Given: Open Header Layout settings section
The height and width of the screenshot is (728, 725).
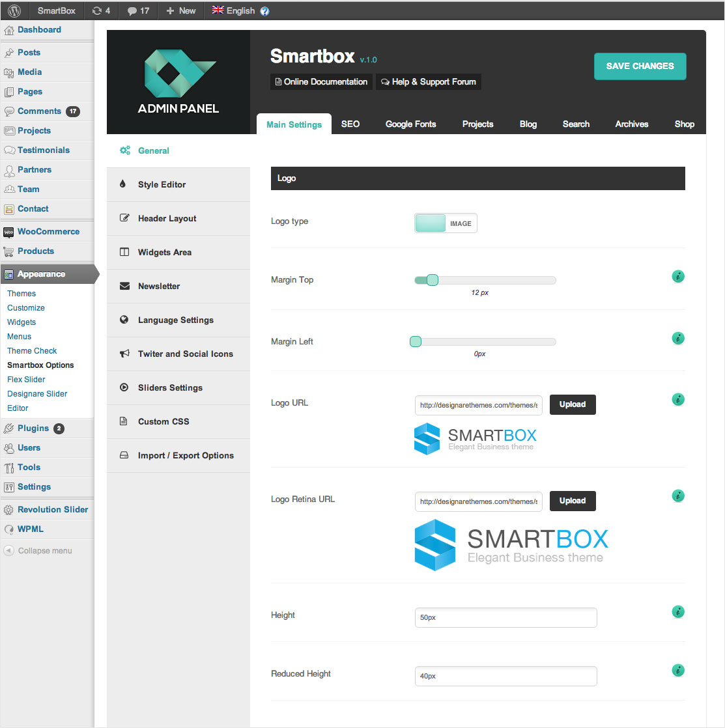Looking at the screenshot, I should click(x=178, y=218).
